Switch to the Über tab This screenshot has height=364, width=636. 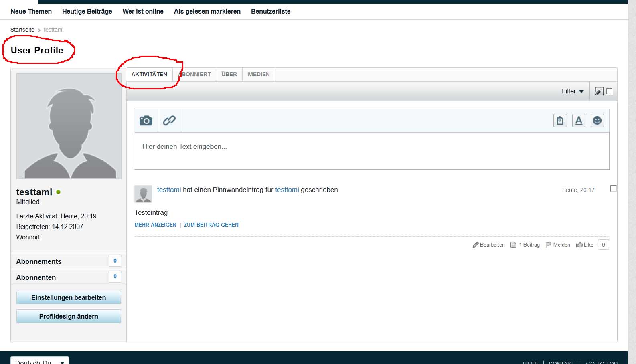pos(229,75)
